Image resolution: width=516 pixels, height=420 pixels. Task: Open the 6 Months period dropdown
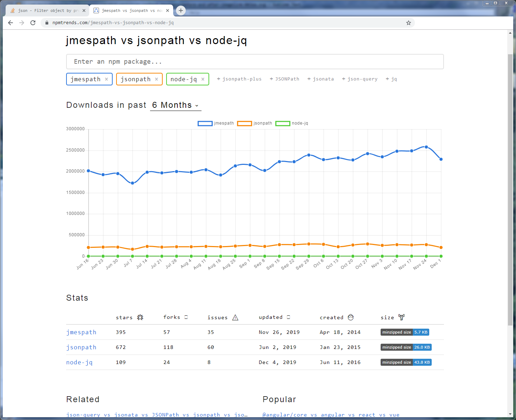pos(176,105)
